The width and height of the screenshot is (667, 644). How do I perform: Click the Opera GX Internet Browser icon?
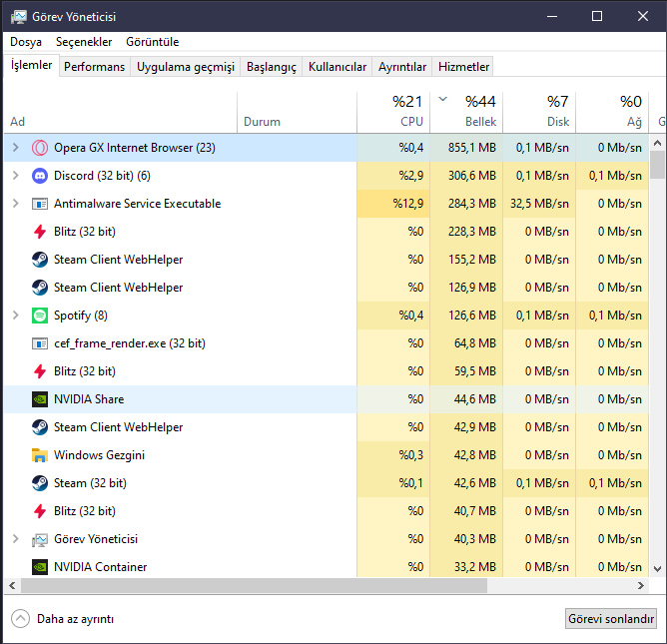tap(40, 148)
